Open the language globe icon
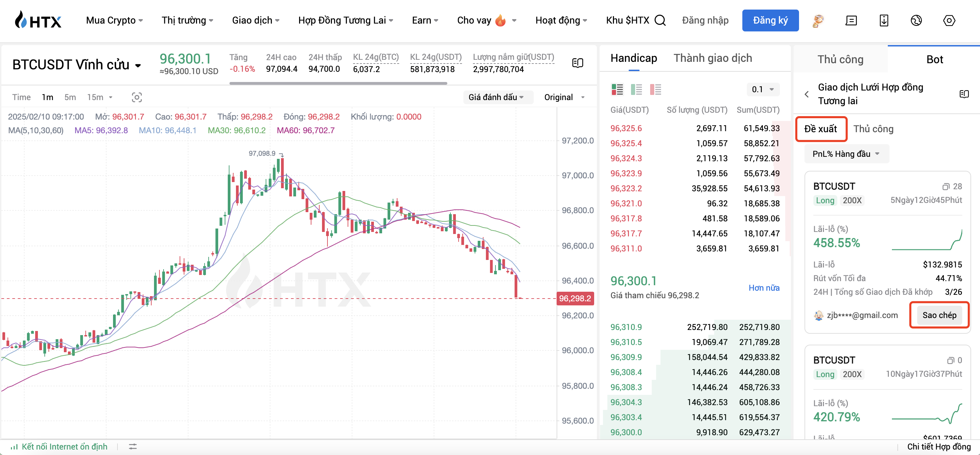Image resolution: width=980 pixels, height=455 pixels. tap(916, 20)
